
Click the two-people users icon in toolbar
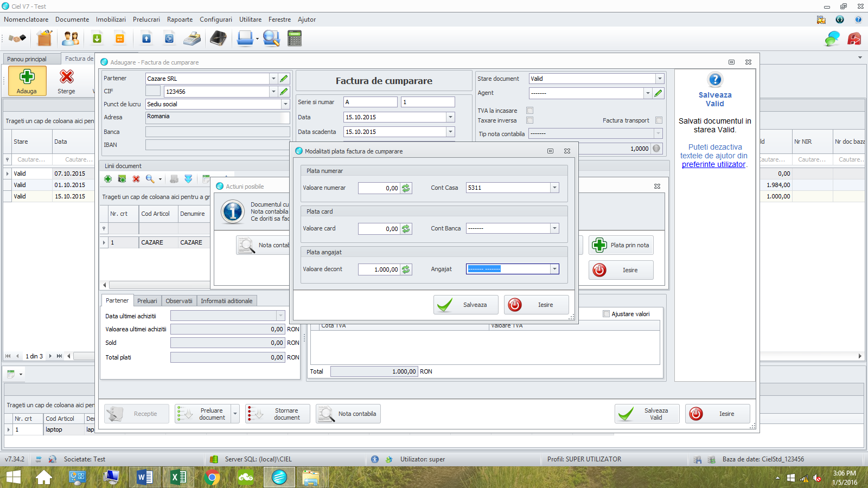(x=71, y=38)
